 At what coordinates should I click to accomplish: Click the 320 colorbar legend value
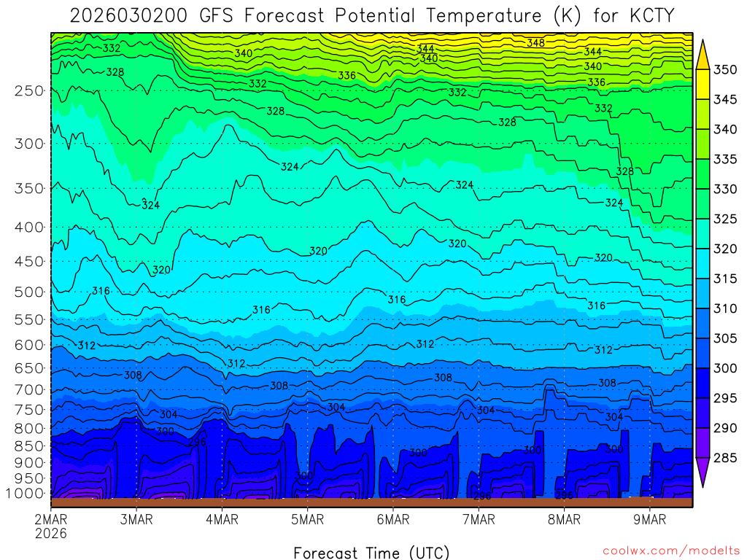coord(725,249)
